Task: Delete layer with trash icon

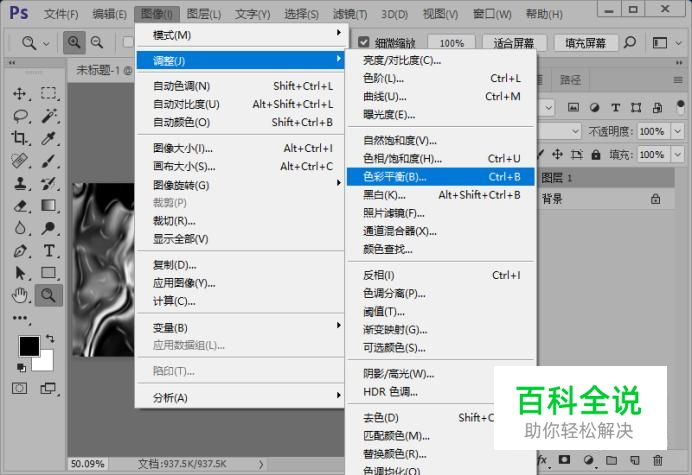Action: (x=658, y=460)
